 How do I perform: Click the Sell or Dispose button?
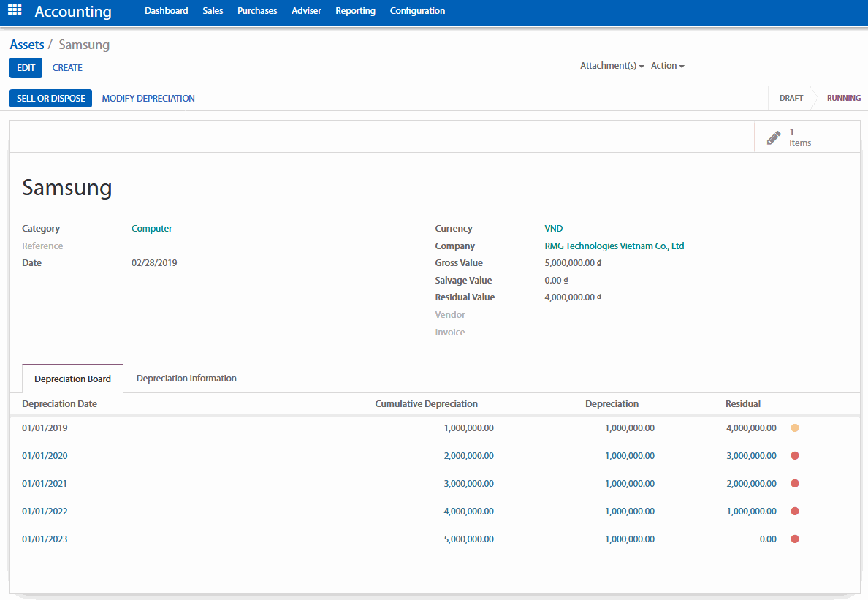pyautogui.click(x=50, y=99)
